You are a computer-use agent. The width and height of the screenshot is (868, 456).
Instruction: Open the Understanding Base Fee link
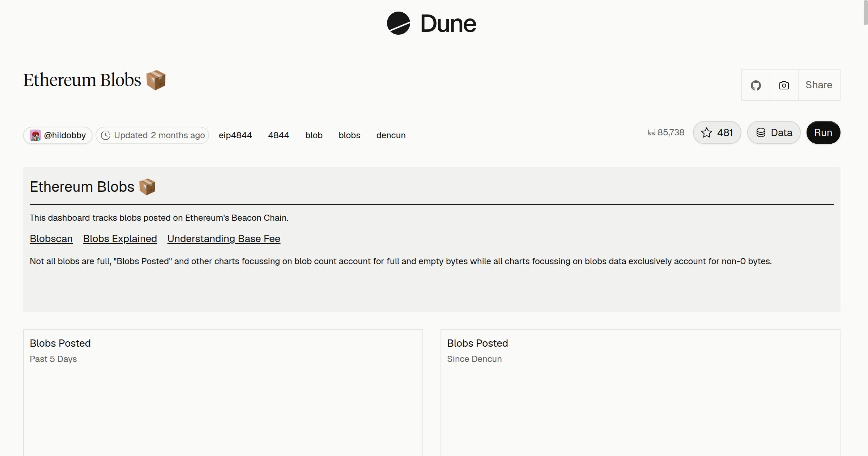click(x=224, y=239)
